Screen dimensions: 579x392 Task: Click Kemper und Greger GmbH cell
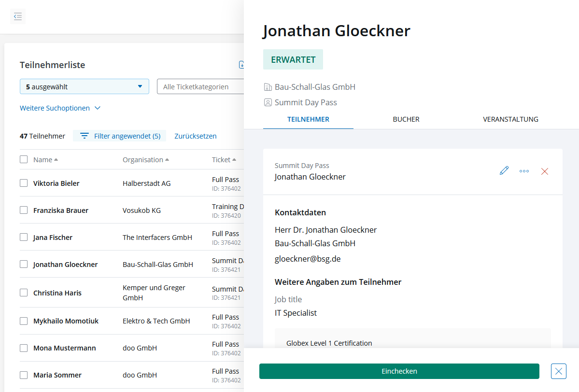[x=154, y=293]
